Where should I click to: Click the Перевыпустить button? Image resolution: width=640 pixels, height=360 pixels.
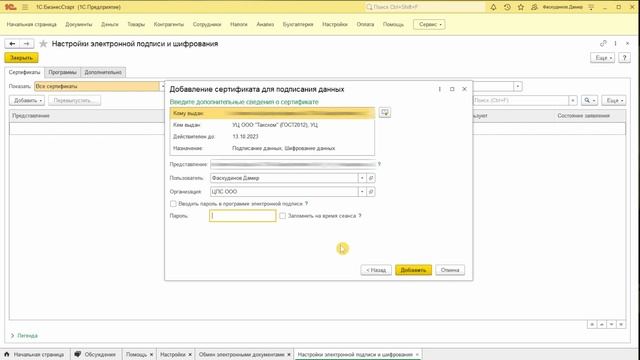click(x=74, y=100)
